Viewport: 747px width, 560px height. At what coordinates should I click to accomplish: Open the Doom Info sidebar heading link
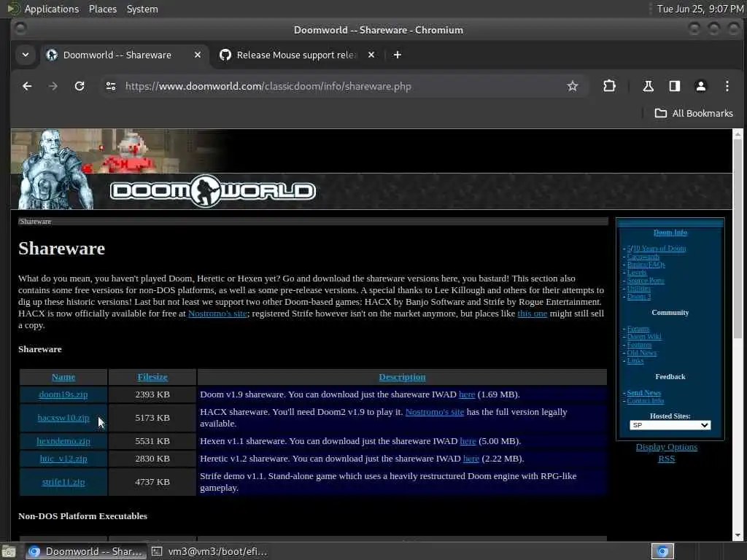(x=670, y=233)
